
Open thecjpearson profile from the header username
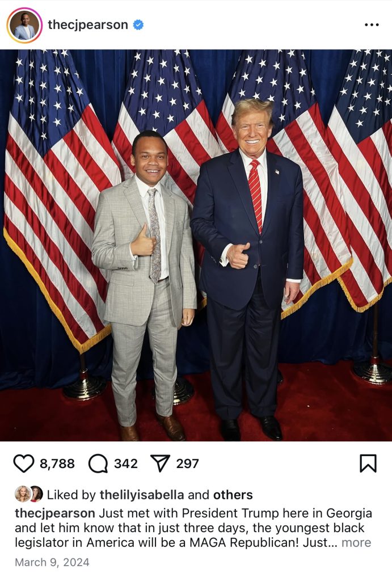(88, 25)
